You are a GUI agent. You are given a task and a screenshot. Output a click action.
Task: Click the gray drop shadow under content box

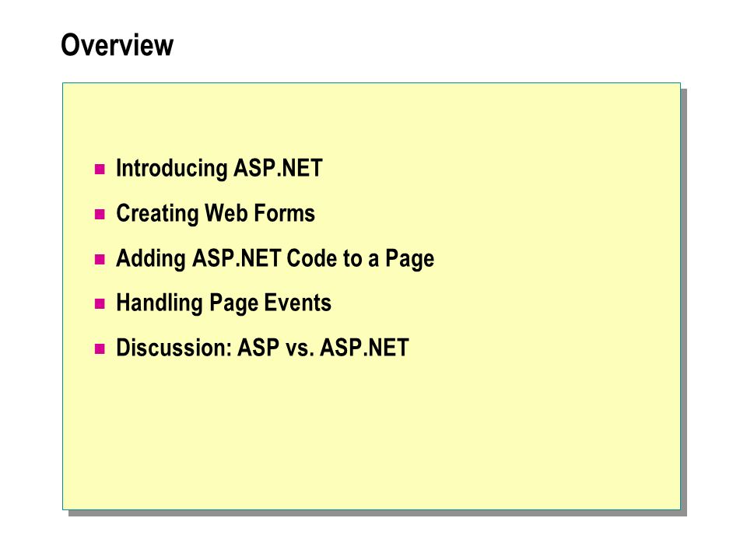click(377, 513)
